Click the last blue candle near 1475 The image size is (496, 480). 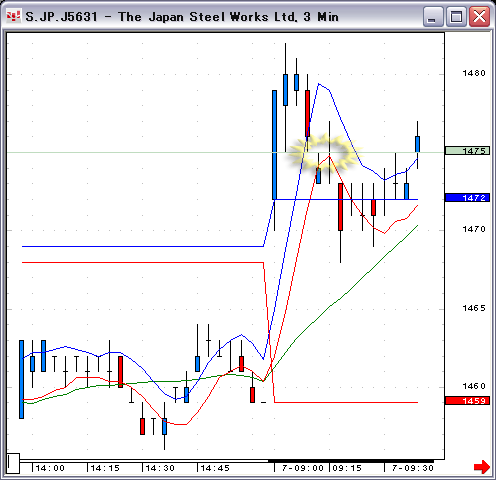[x=417, y=144]
